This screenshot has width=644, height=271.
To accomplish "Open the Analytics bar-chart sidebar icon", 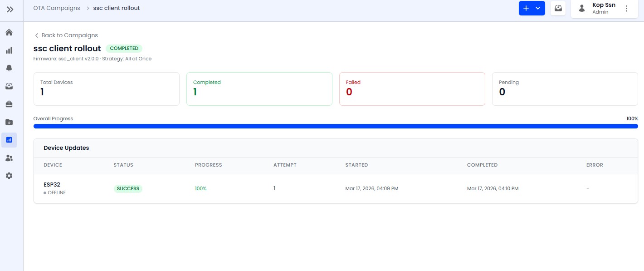I will [x=9, y=50].
